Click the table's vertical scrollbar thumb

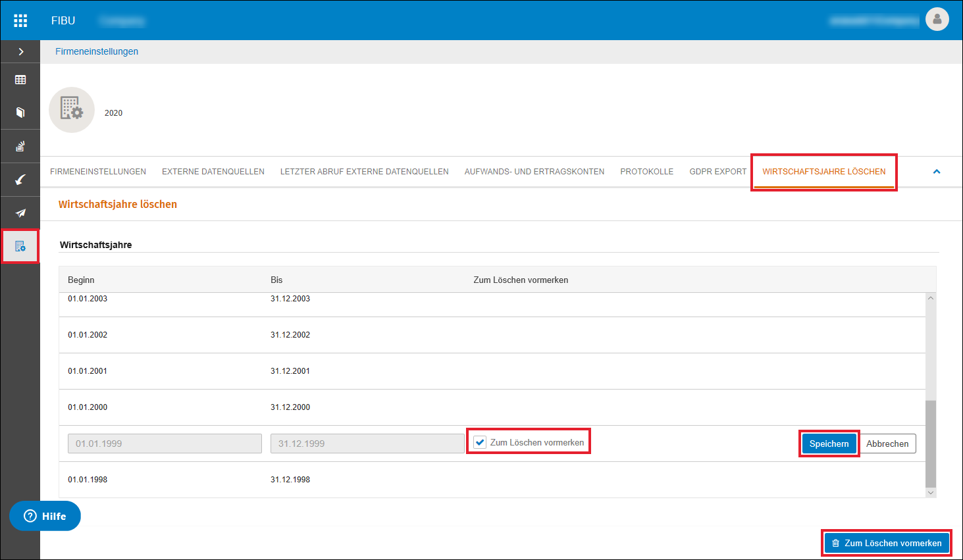[x=931, y=444]
